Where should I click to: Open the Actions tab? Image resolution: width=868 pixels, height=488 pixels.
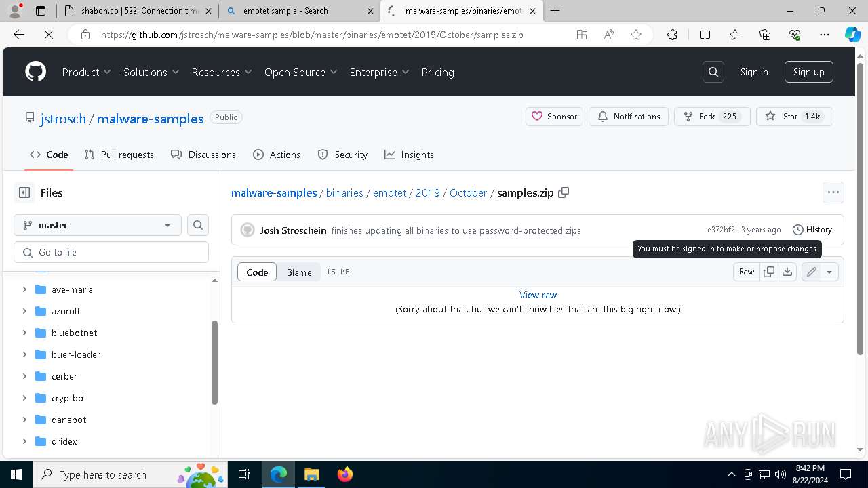pyautogui.click(x=277, y=155)
